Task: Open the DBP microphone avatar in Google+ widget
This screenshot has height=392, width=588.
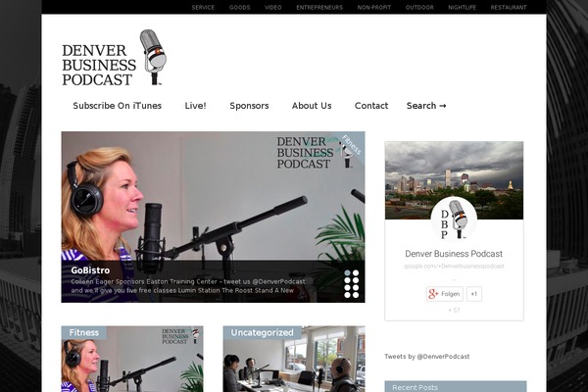Action: pyautogui.click(x=454, y=220)
